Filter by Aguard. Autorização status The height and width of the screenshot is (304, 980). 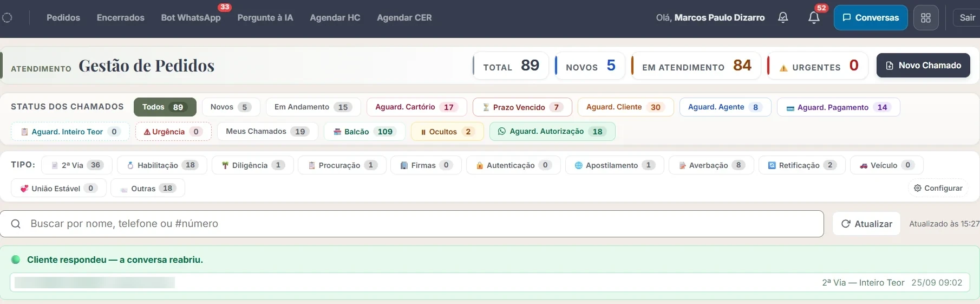(552, 132)
